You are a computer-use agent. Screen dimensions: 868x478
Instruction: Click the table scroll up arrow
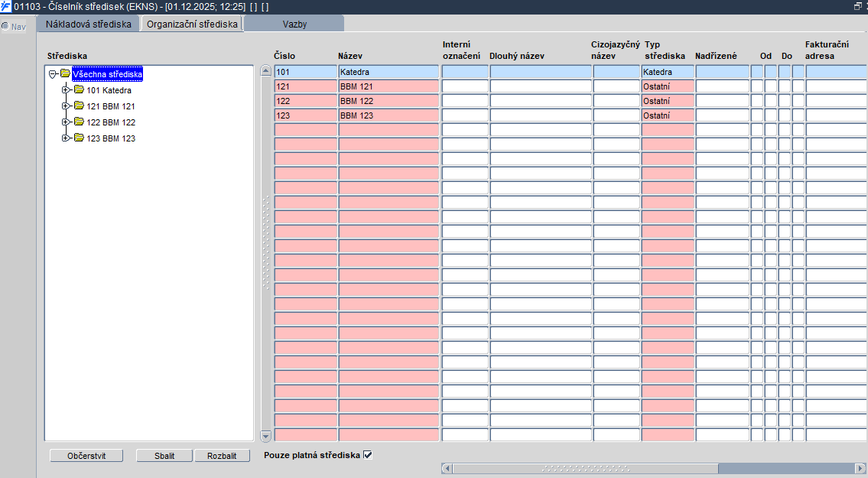[265, 70]
